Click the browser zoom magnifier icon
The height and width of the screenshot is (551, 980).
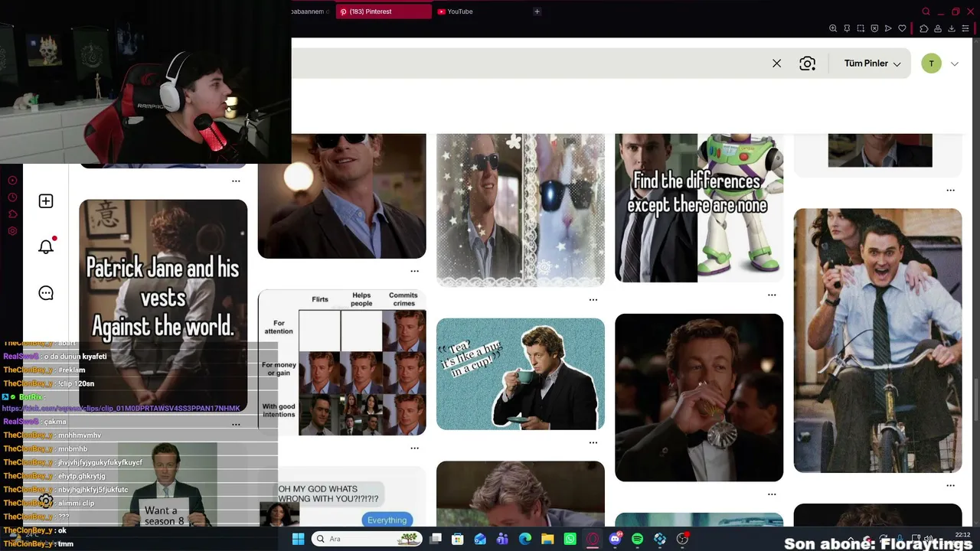[833, 28]
